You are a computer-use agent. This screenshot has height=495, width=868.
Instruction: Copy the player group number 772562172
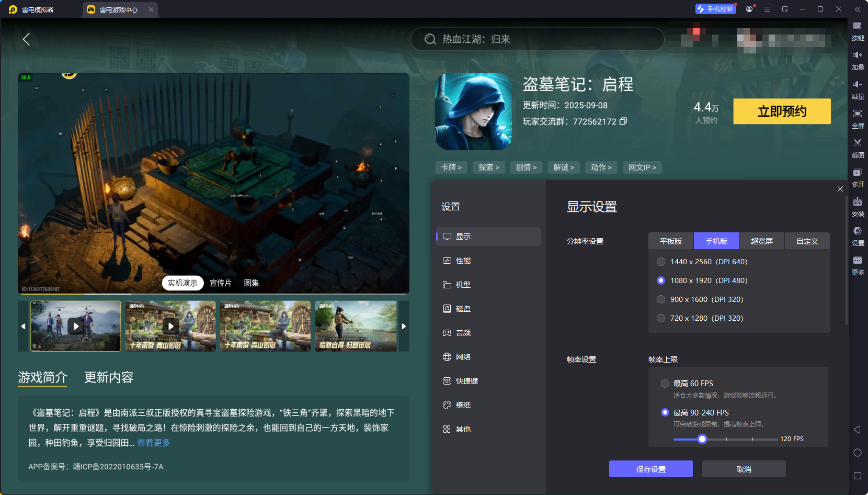[x=623, y=121]
